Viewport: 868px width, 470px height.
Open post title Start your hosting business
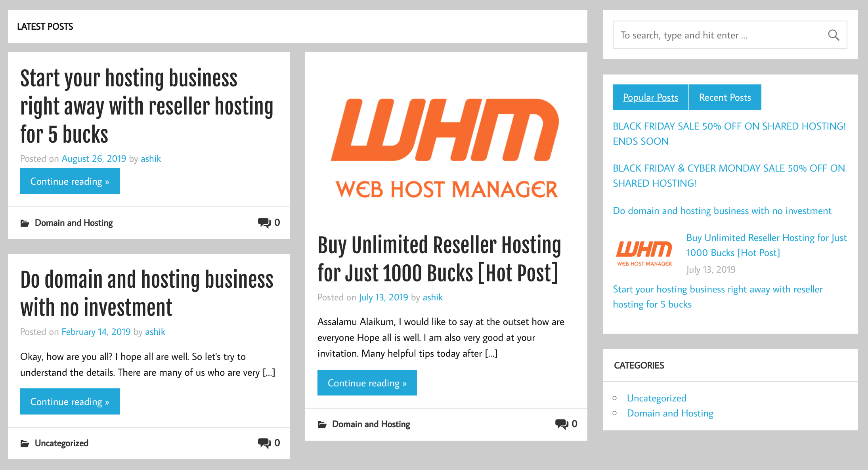pyautogui.click(x=147, y=106)
